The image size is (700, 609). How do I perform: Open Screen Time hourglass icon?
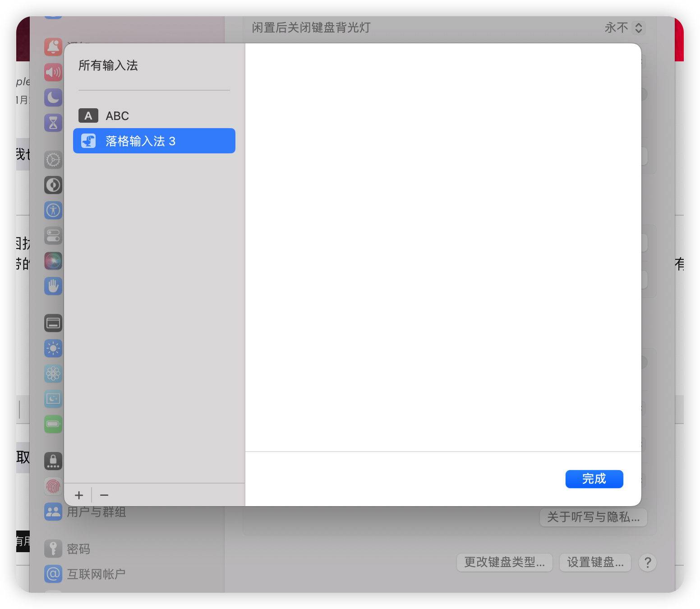coord(53,123)
